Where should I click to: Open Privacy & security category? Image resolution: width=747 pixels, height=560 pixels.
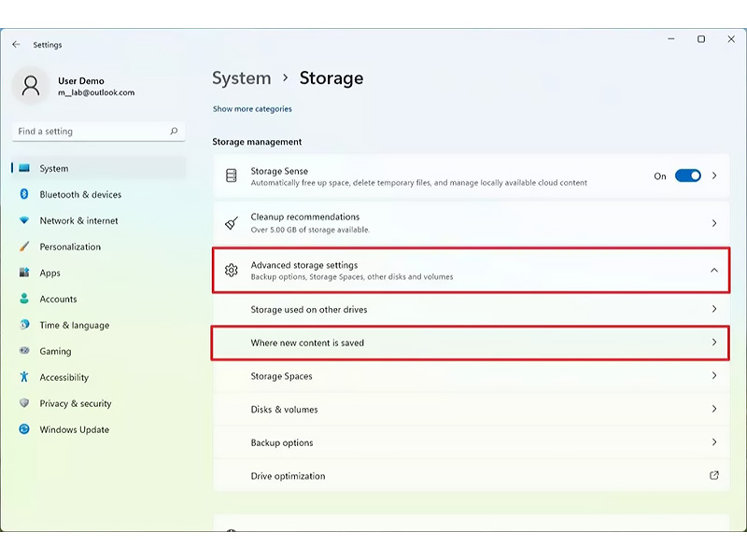point(98,403)
